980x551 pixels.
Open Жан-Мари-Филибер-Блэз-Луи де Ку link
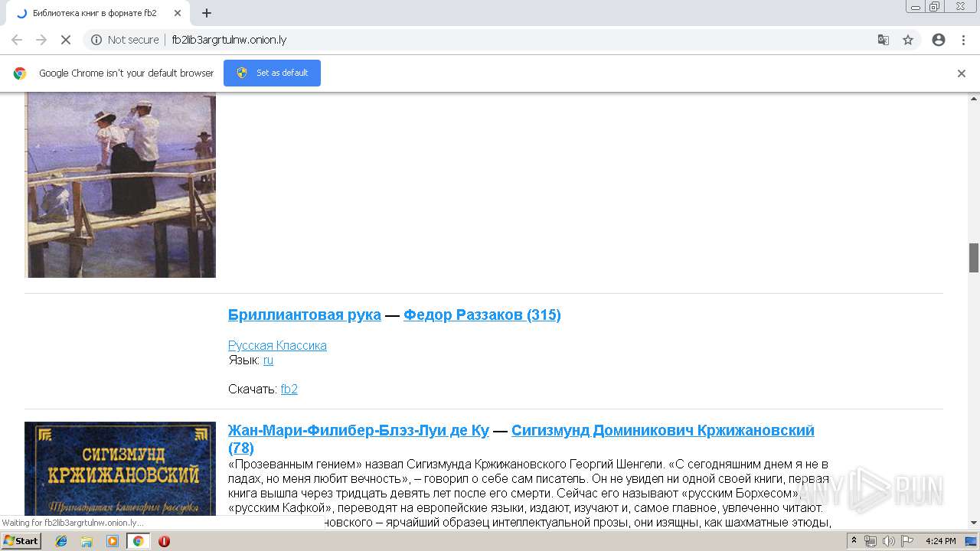coord(358,430)
